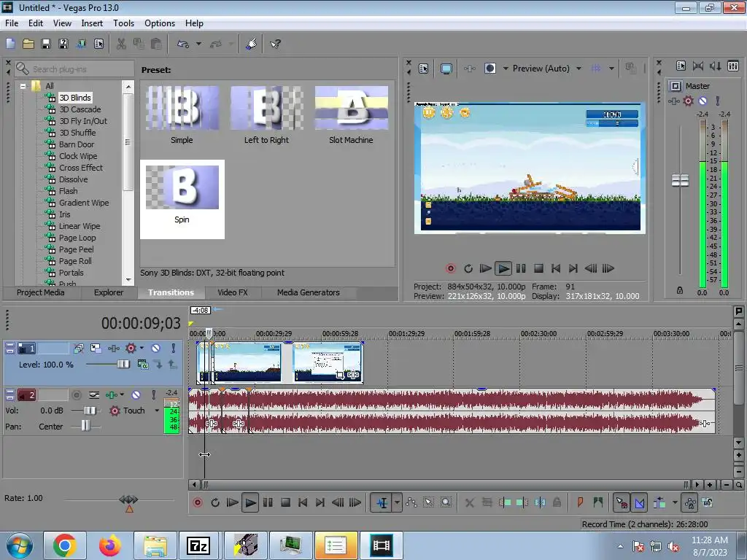Select the Zoom Edit Tool magnifier
The width and height of the screenshot is (747, 560).
coord(446,502)
